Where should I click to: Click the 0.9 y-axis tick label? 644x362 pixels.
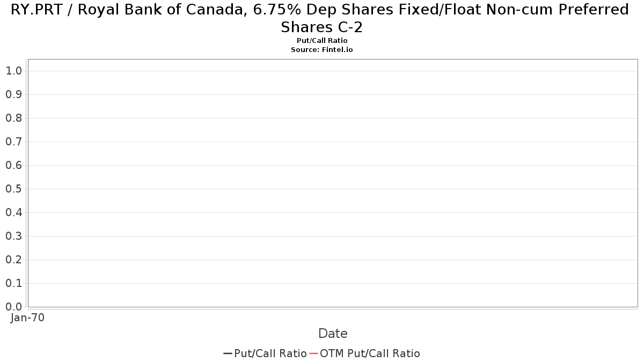(x=13, y=94)
